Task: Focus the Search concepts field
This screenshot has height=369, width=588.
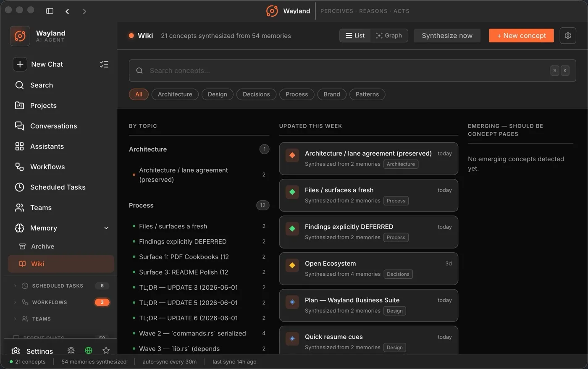Action: coord(352,71)
